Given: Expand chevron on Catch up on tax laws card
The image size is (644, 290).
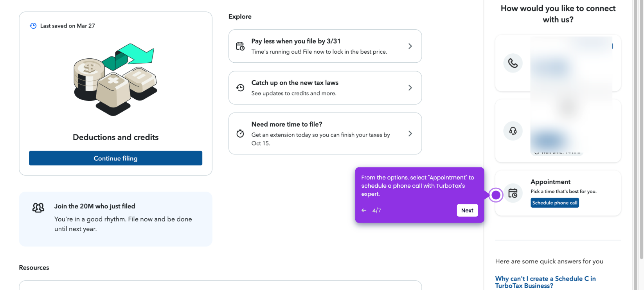Looking at the screenshot, I should tap(410, 88).
